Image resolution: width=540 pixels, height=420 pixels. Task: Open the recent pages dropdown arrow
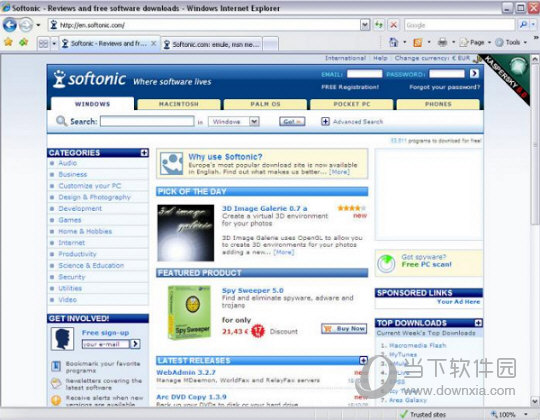click(38, 25)
